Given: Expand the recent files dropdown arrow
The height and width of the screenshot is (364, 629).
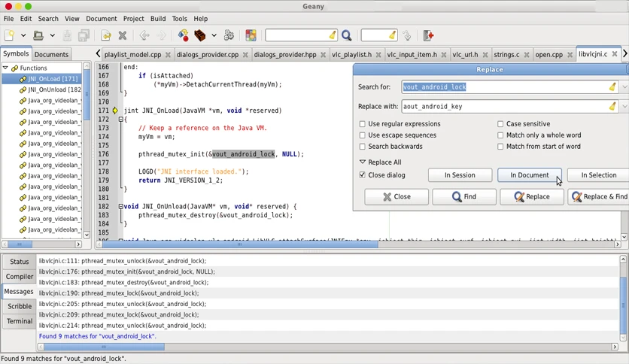Looking at the screenshot, I should pyautogui.click(x=52, y=35).
